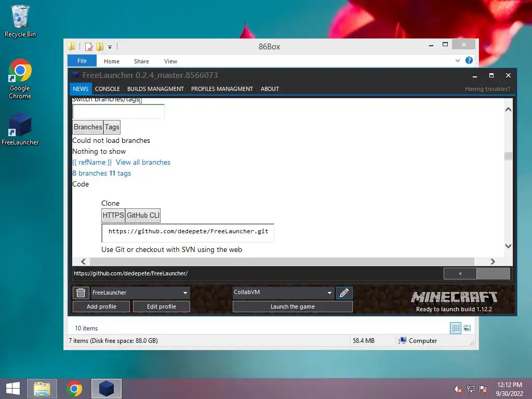This screenshot has width=532, height=399.
Task: Open the View ribbon tab in 86Box
Action: click(x=170, y=61)
